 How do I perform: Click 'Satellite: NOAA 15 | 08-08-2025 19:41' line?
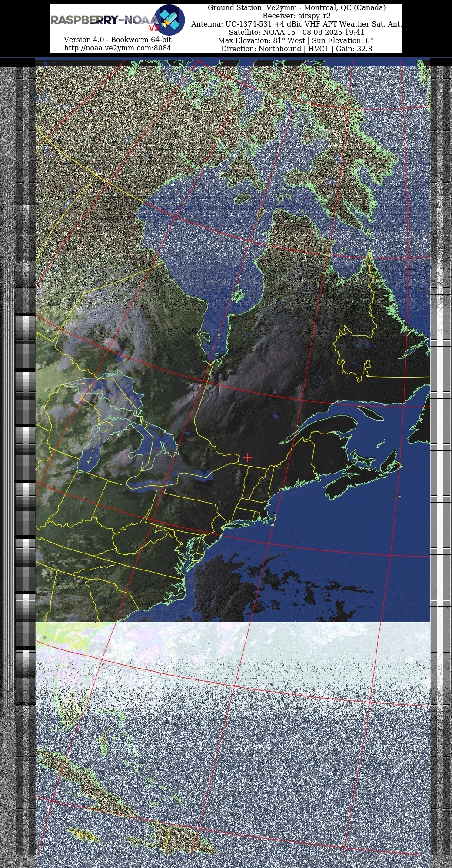tap(297, 33)
